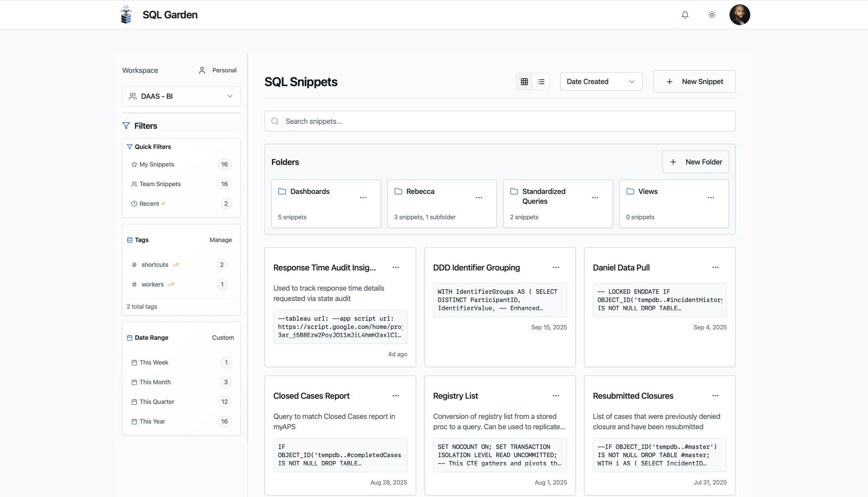
Task: Toggle light/dark theme sun icon
Action: click(712, 15)
